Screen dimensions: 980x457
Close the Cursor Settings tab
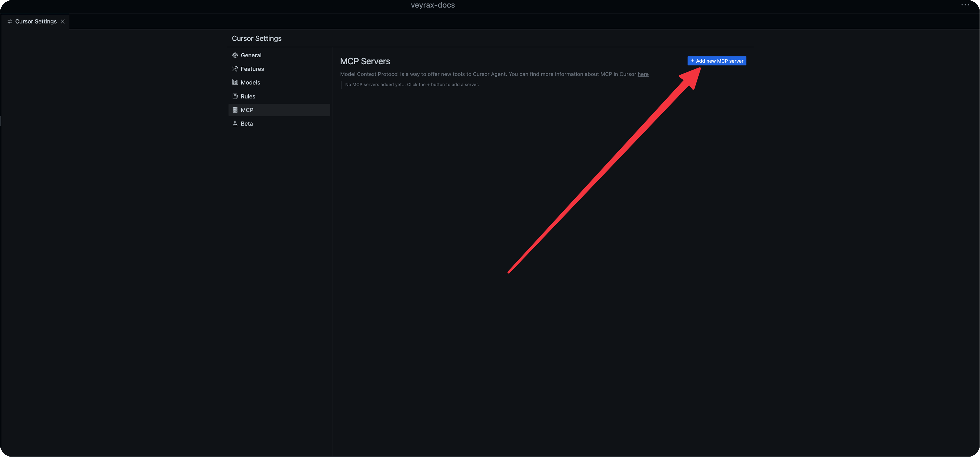pos(63,22)
